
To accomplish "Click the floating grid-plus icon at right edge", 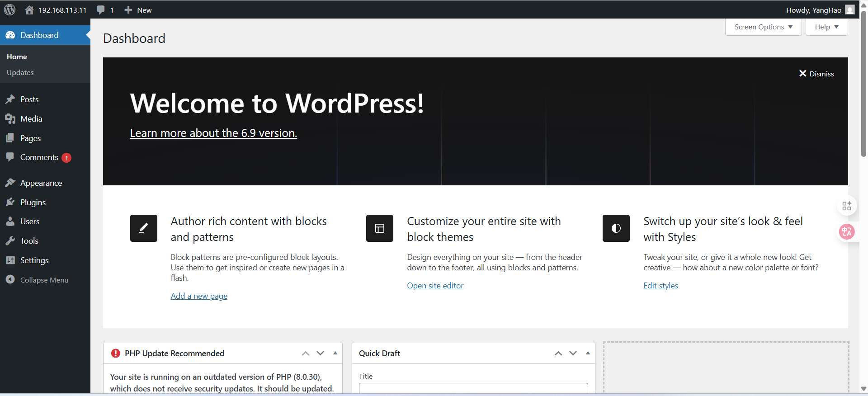I will 847,206.
